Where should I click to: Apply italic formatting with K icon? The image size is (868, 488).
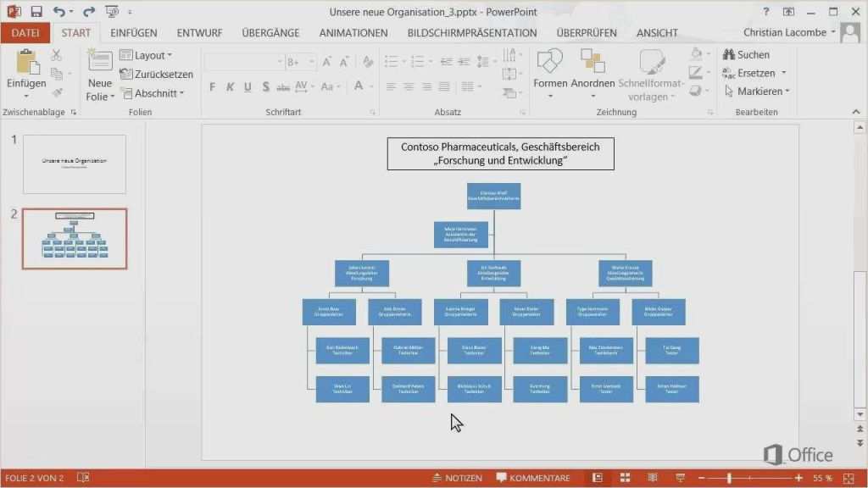(x=230, y=87)
